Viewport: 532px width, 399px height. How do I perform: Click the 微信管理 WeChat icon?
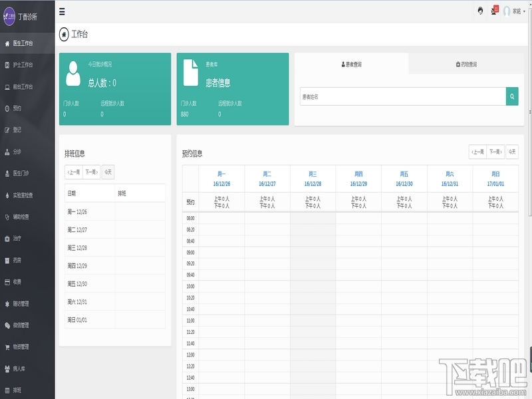(7, 325)
